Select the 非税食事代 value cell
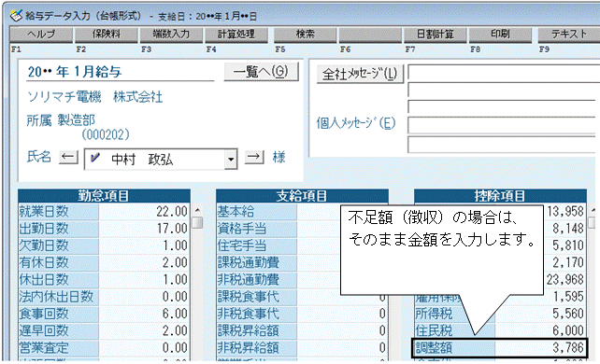 [x=342, y=314]
